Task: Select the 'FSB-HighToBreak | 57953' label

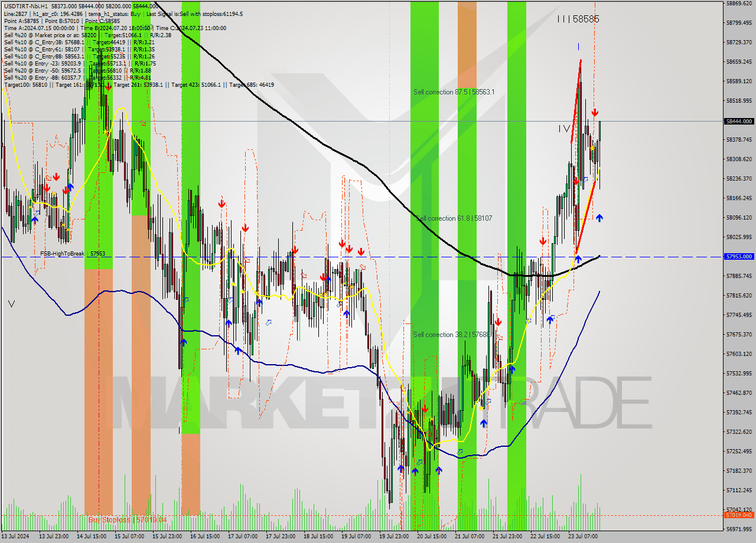Action: click(x=73, y=253)
